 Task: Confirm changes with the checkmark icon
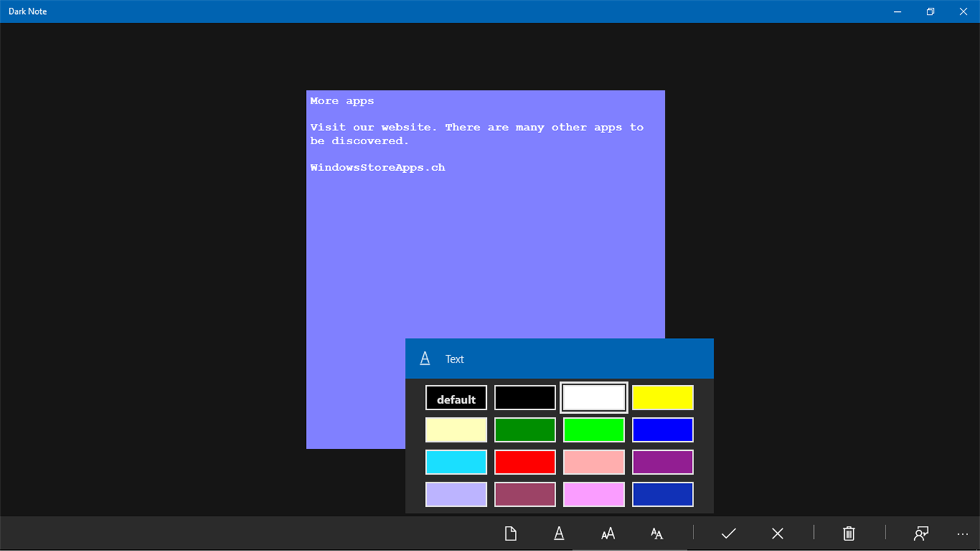click(728, 533)
